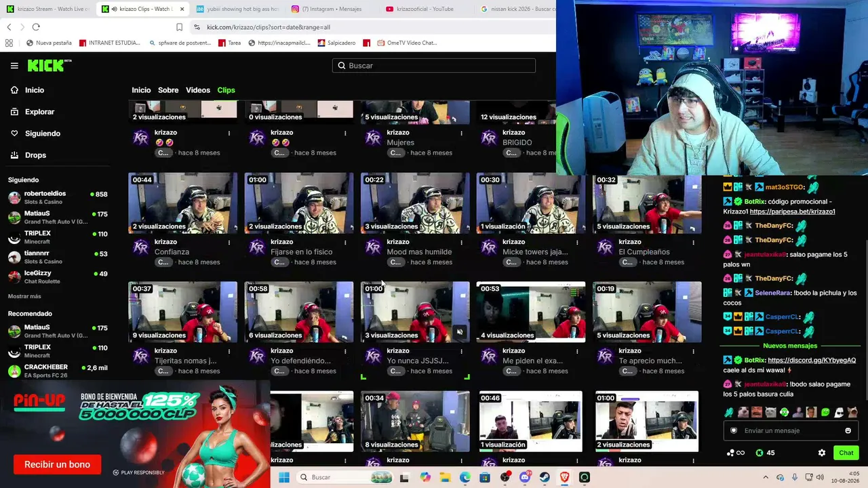Viewport: 868px width, 488px height.
Task: Show hidden system tray icons
Action: [x=765, y=477]
